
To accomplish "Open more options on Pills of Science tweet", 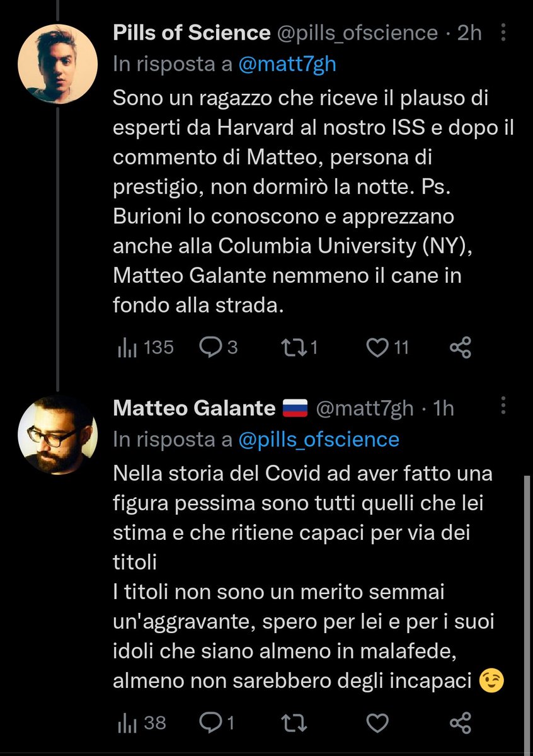I will [505, 32].
